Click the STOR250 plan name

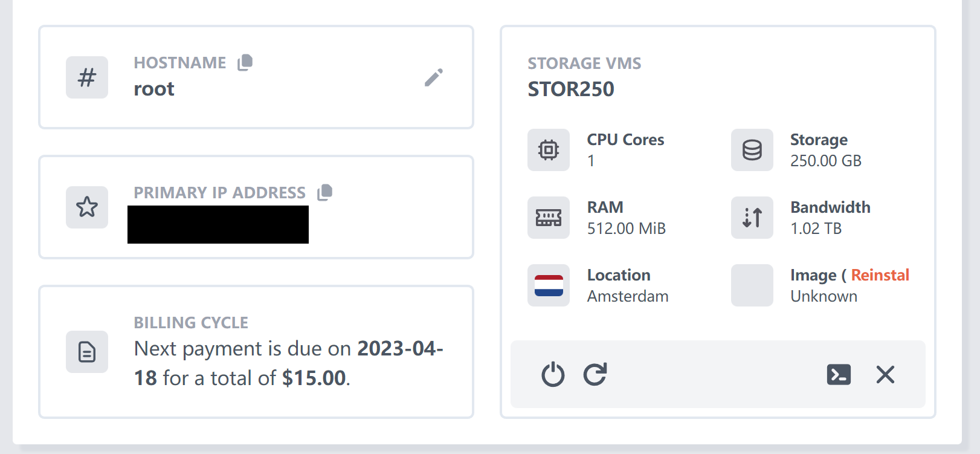click(x=571, y=89)
